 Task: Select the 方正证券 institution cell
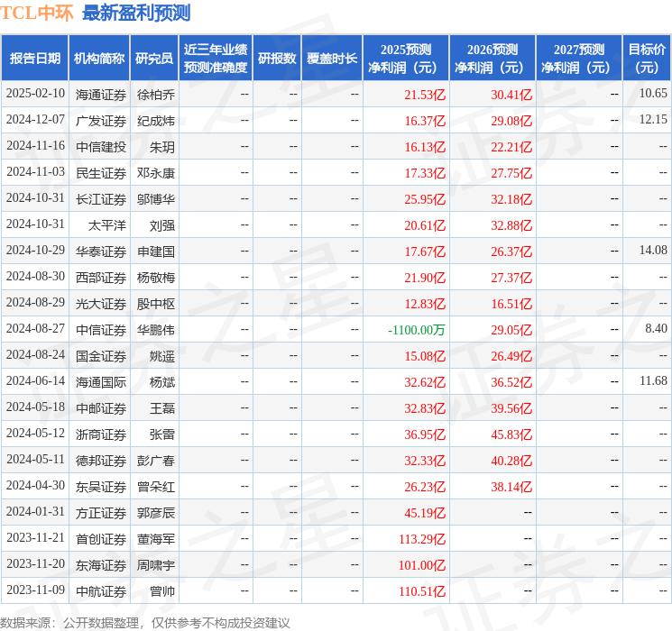(x=101, y=513)
